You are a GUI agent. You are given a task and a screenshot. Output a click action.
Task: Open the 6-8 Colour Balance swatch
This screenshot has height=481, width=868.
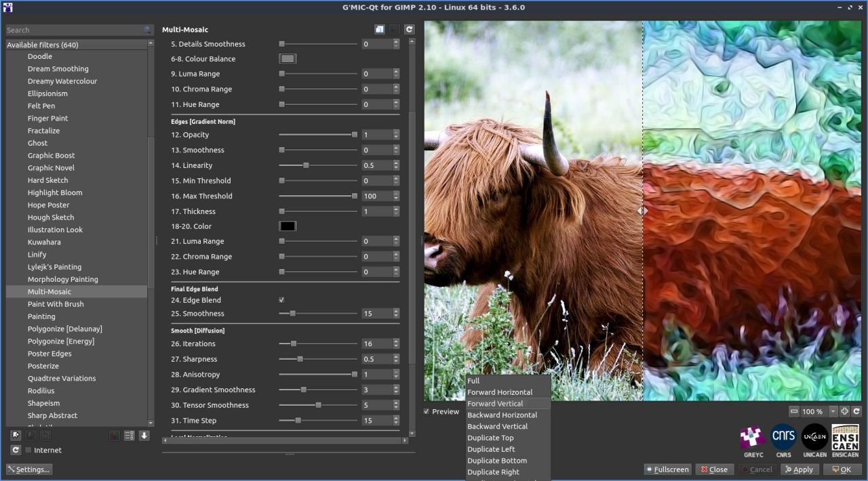288,59
